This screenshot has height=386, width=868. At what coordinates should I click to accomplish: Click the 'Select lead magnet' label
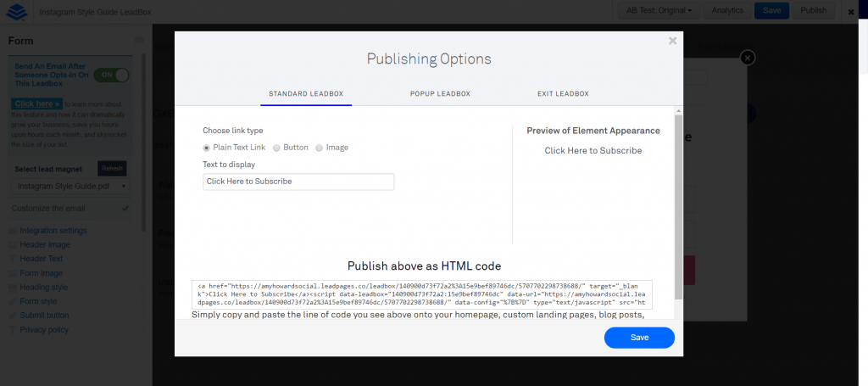coord(48,170)
